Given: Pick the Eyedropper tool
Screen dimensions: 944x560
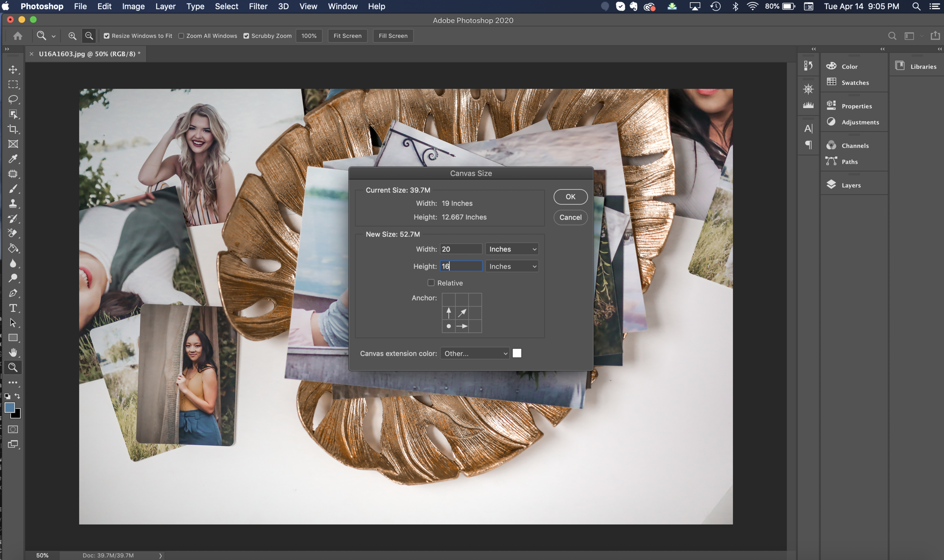Looking at the screenshot, I should tap(13, 159).
